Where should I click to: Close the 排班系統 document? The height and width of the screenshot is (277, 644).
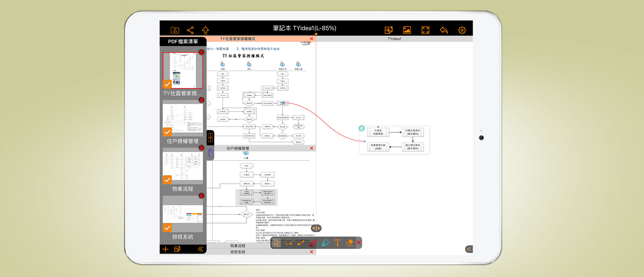[x=312, y=252]
